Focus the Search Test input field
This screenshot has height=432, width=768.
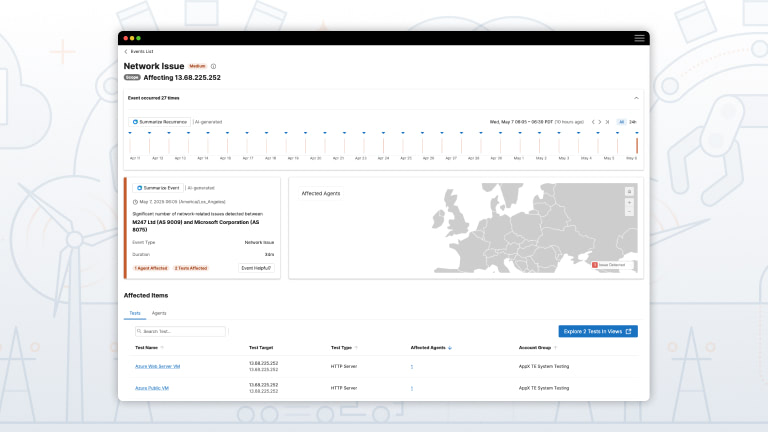coord(180,332)
